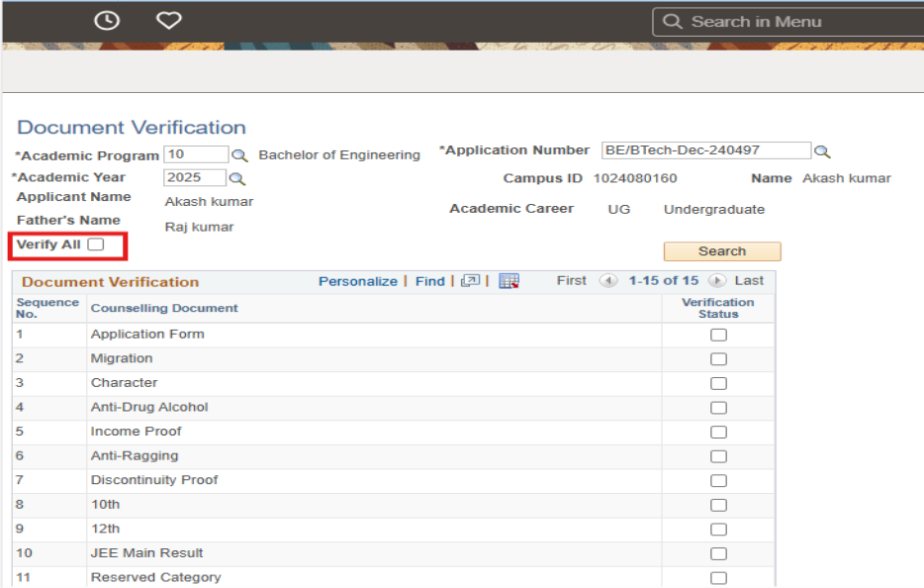Open grid in new window icon
This screenshot has height=588, width=924.
[x=470, y=281]
